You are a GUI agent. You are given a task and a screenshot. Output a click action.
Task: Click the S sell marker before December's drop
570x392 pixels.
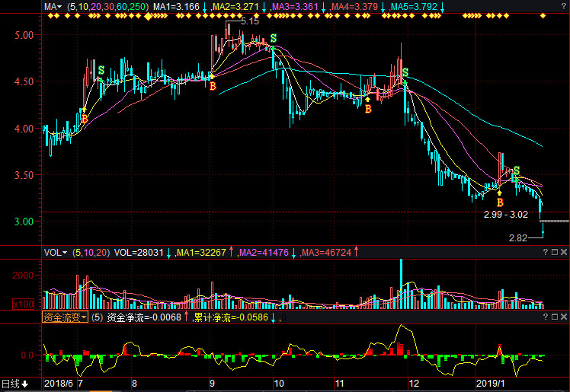405,73
